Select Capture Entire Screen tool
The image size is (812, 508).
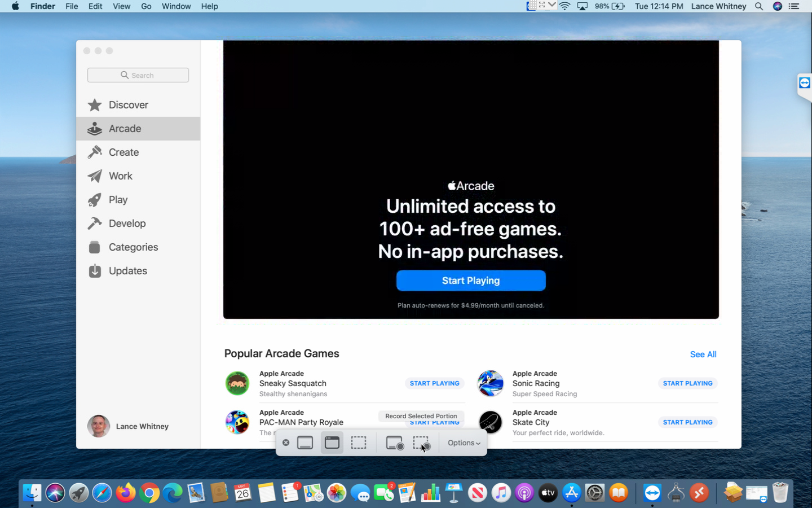coord(305,443)
